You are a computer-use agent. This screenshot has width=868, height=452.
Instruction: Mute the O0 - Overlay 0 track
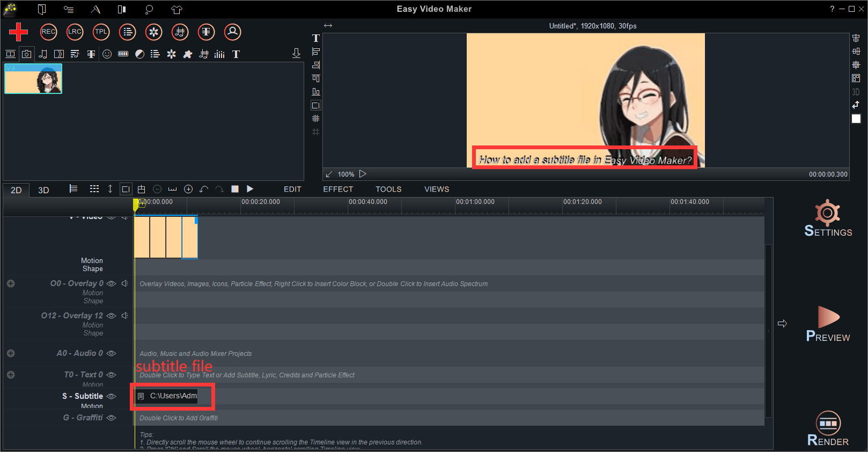124,283
